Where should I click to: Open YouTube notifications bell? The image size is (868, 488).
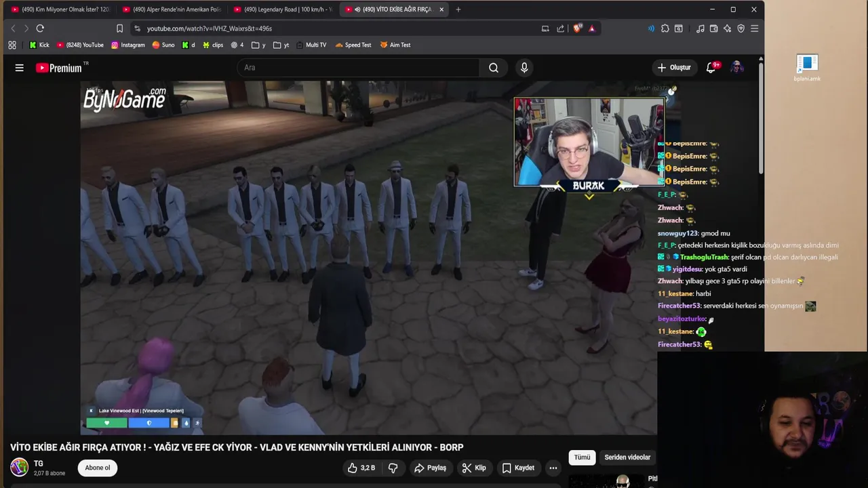711,68
